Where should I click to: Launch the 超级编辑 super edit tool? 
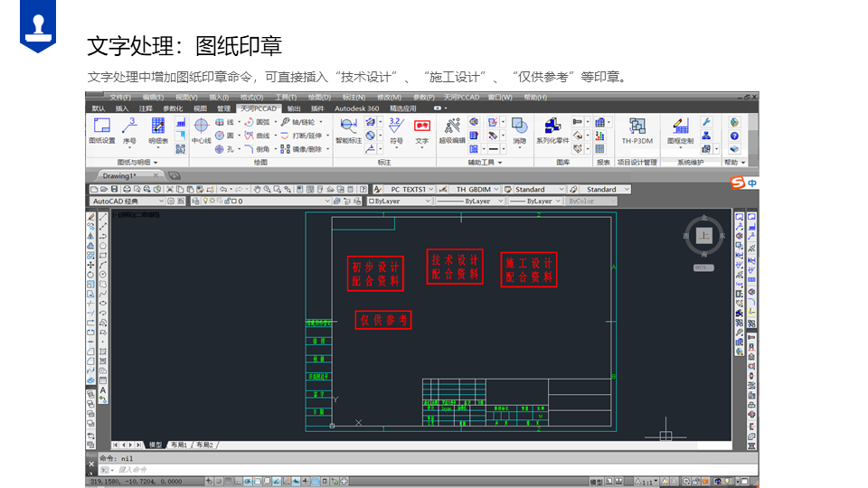452,130
